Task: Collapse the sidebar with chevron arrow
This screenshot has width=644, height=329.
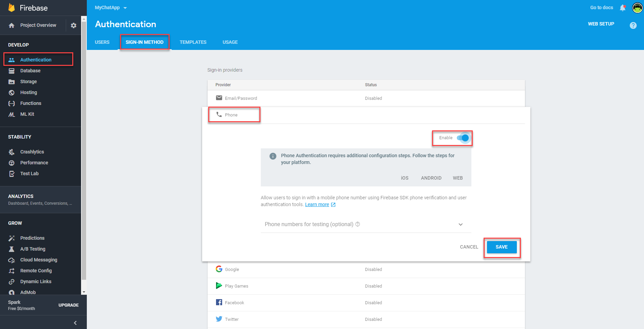Action: point(75,323)
